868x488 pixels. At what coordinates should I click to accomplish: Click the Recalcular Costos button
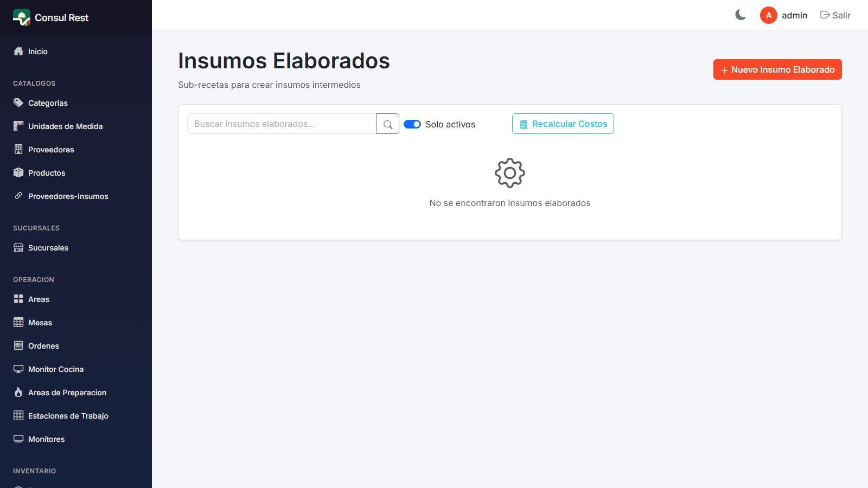tap(563, 124)
